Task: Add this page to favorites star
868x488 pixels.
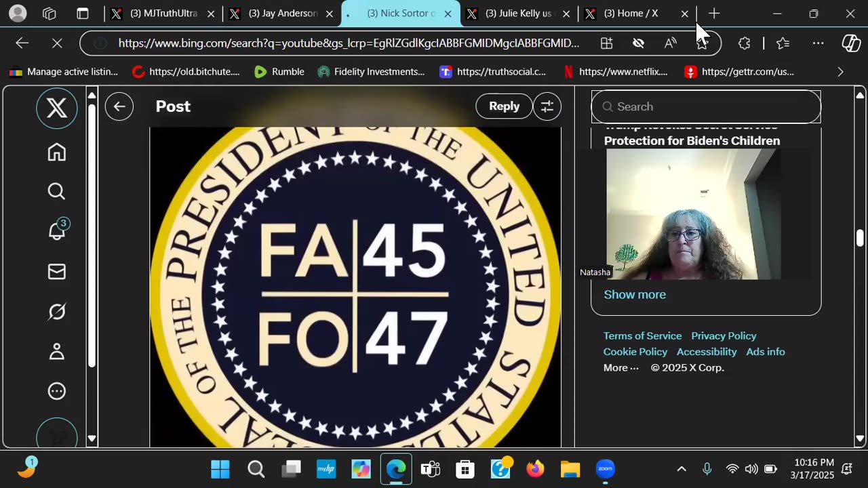Action: [702, 43]
